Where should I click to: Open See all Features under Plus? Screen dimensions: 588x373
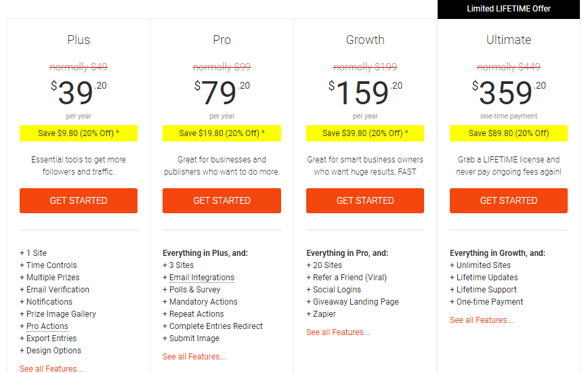click(x=51, y=369)
